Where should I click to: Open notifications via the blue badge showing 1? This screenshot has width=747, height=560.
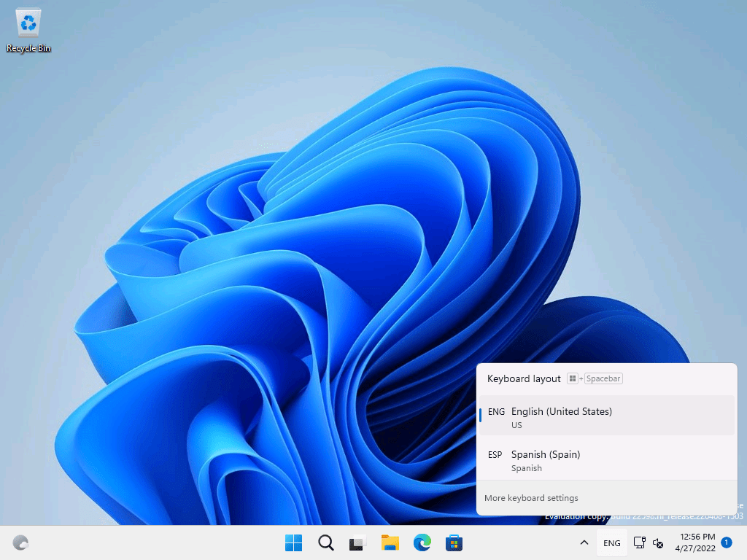click(x=726, y=542)
